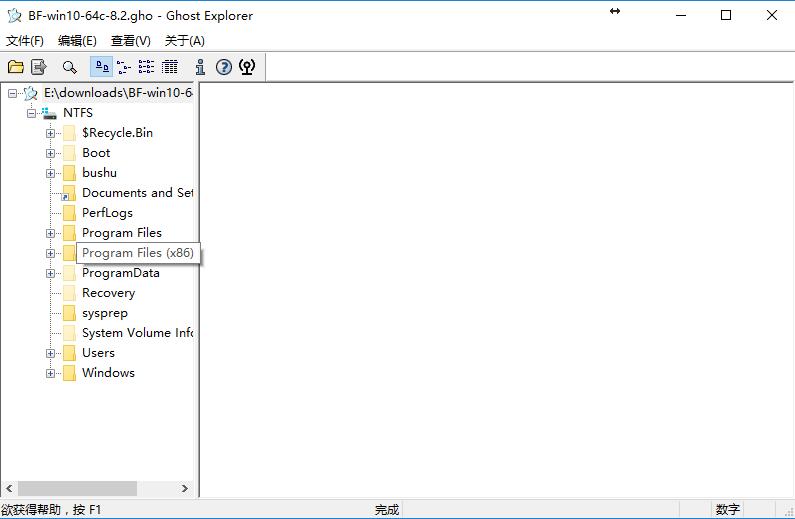
Task: Expand the $Recycle.Bin folder
Action: [x=50, y=133]
